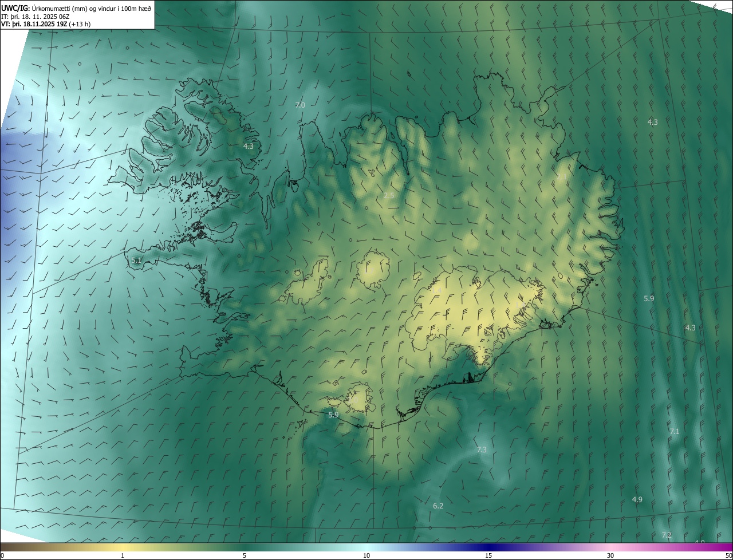Viewport: 733px width, 560px height.
Task: Click the 0 tick label on the color scale
Action: [2, 556]
